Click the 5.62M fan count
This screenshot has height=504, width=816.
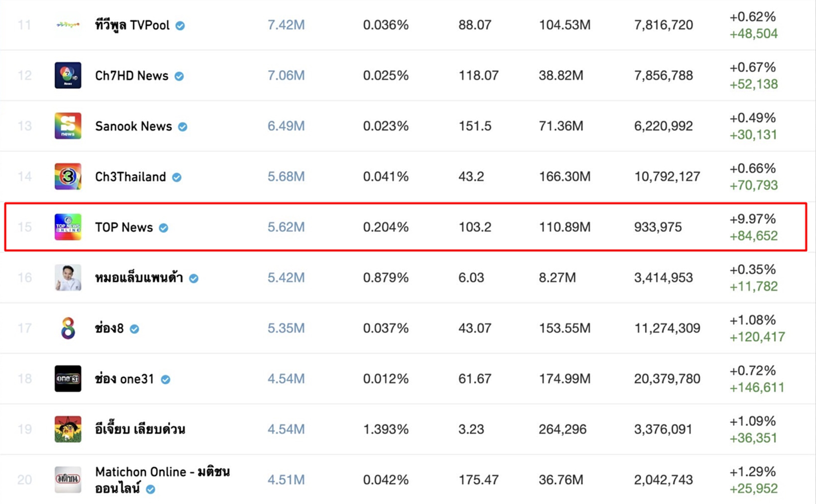click(286, 227)
